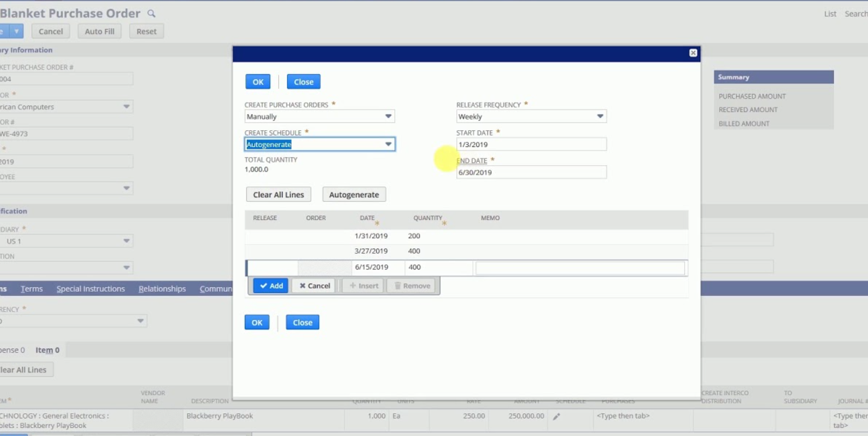Open the Subsidiary dropdown showing US 1

tap(126, 241)
